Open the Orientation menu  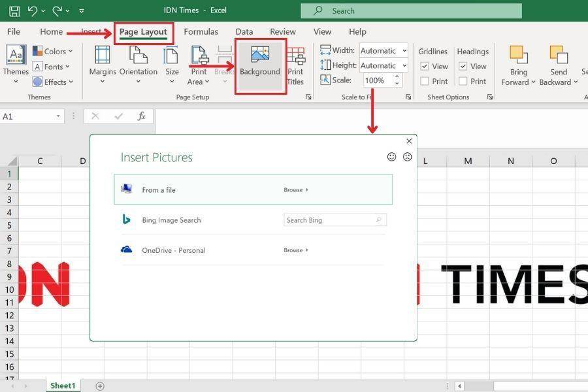click(x=139, y=64)
